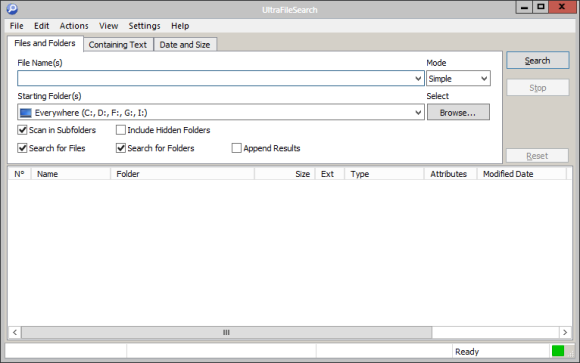The width and height of the screenshot is (580, 363).
Task: Sort results by Folder column header
Action: pyautogui.click(x=182, y=174)
